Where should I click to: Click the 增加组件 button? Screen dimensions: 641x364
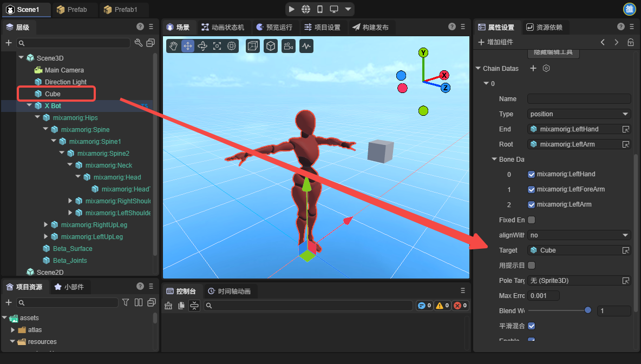495,42
